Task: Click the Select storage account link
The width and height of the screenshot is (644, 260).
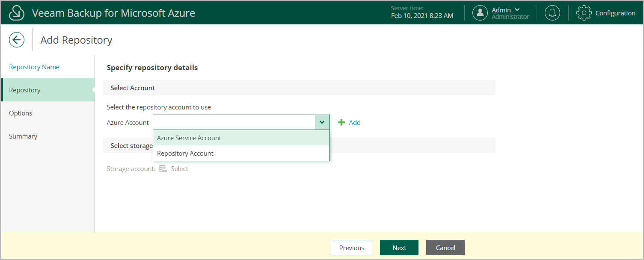Action: (179, 169)
